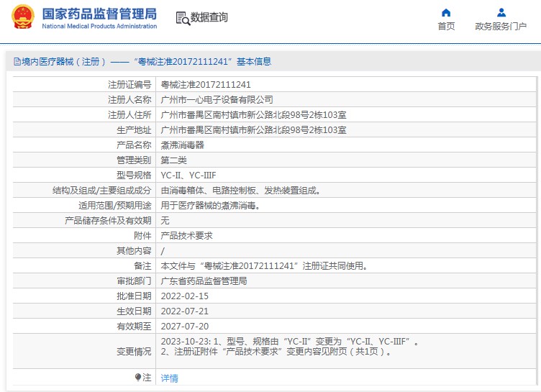Open the 数据查询 search icon
This screenshot has height=392, width=541.
[183, 18]
